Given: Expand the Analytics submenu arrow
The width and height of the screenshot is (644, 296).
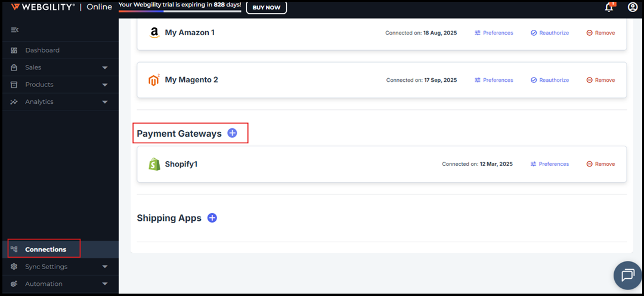Looking at the screenshot, I should point(105,102).
